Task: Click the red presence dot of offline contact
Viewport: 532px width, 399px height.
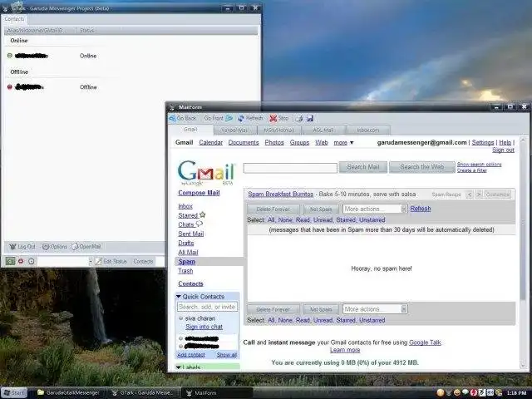Action: click(10, 87)
